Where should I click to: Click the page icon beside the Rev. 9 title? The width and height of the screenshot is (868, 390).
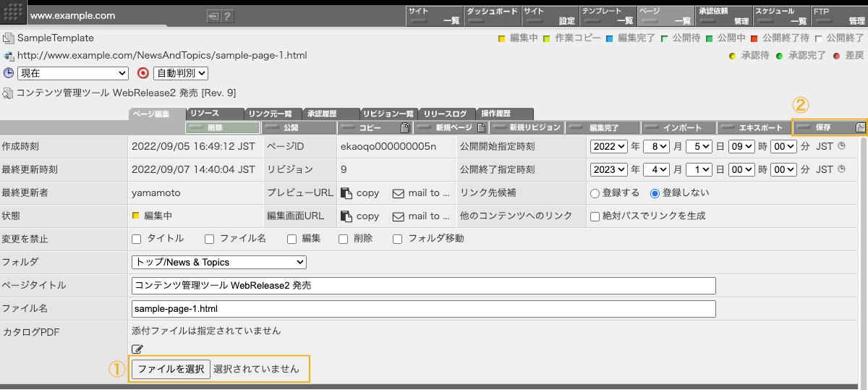point(8,93)
